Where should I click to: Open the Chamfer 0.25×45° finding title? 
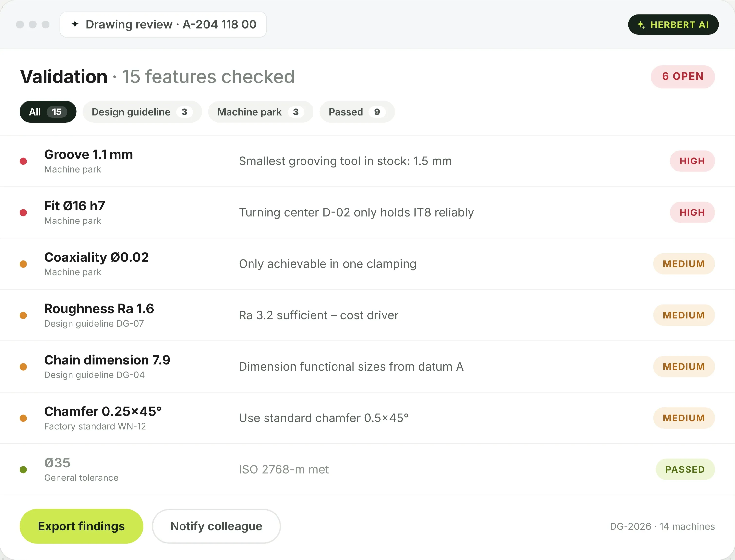pyautogui.click(x=103, y=411)
